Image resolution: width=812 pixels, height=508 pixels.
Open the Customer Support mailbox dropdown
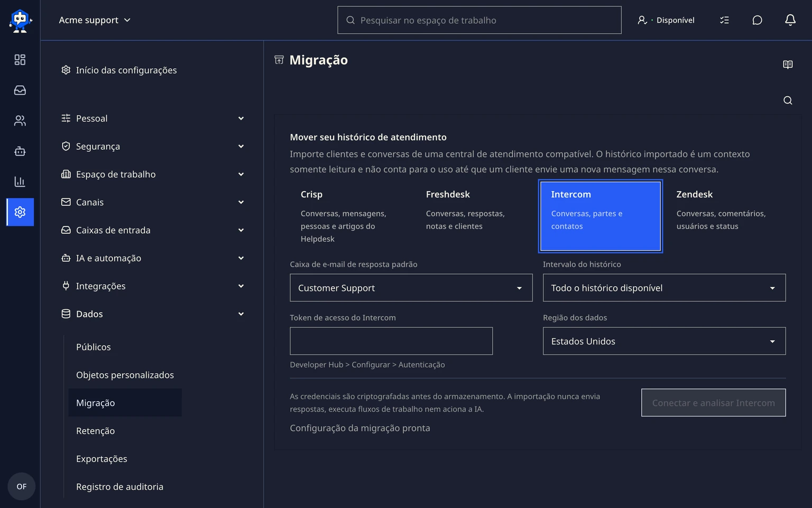coord(411,288)
